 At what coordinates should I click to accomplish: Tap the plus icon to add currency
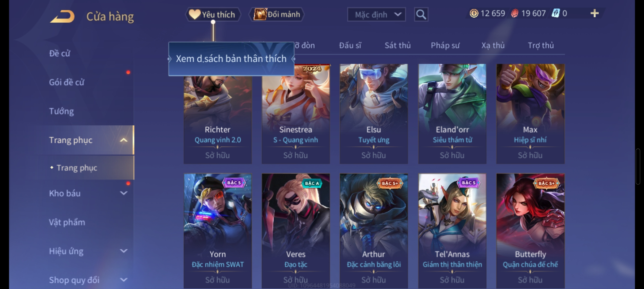pos(594,13)
